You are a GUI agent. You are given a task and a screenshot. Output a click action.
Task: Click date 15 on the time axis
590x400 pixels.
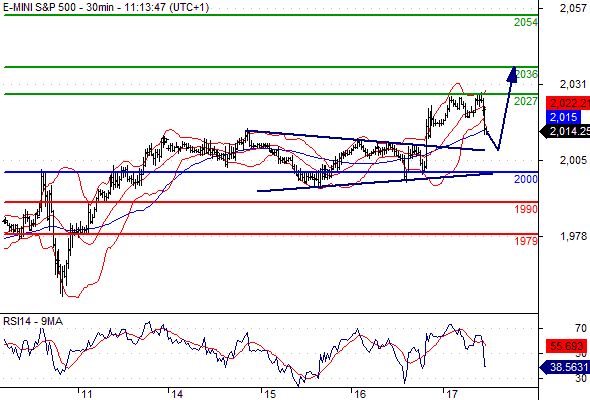coord(270,394)
